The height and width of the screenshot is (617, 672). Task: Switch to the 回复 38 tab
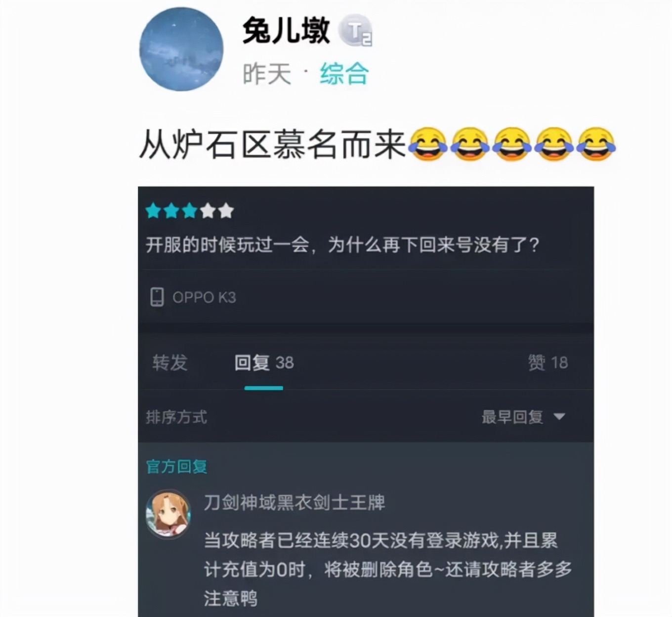coord(264,362)
